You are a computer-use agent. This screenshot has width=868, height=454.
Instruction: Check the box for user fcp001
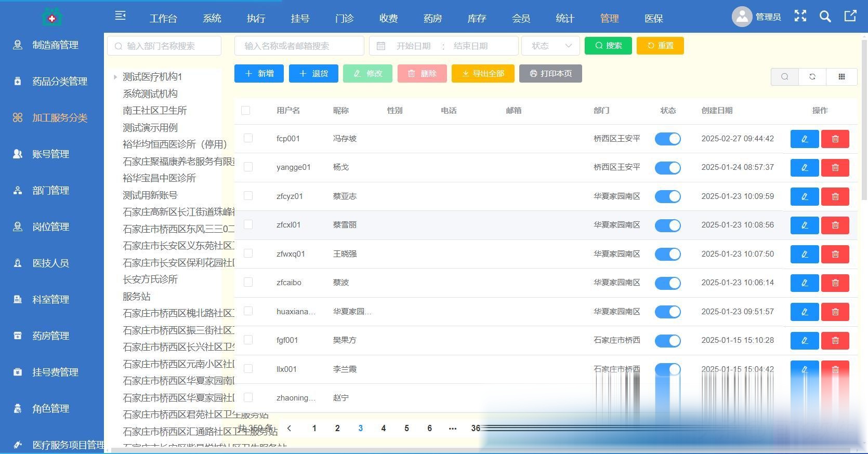[x=248, y=138]
